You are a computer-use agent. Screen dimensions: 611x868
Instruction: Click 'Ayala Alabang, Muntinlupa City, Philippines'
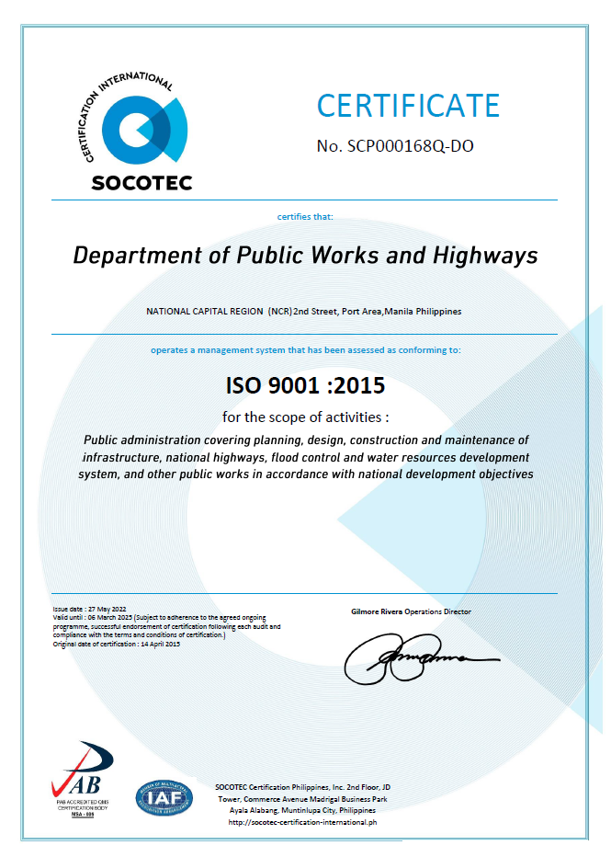coord(302,810)
